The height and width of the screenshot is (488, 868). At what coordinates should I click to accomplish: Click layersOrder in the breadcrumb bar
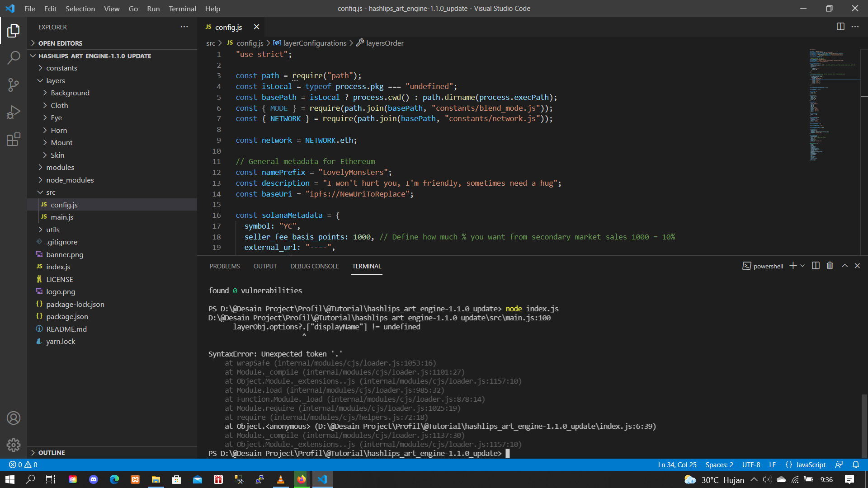point(385,43)
